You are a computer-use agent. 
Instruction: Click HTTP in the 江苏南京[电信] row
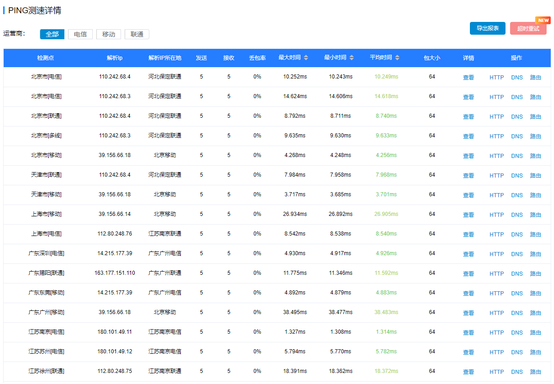click(x=496, y=332)
